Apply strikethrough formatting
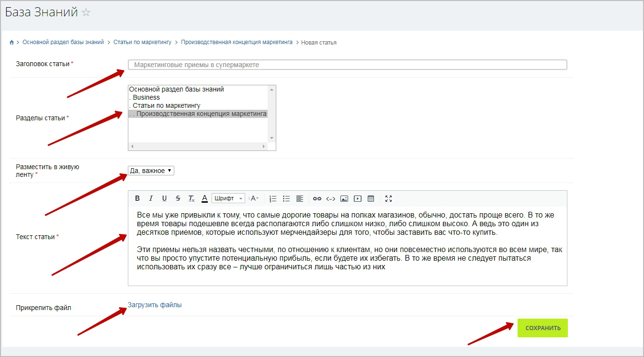Viewport: 644px width, 357px height. tap(178, 198)
